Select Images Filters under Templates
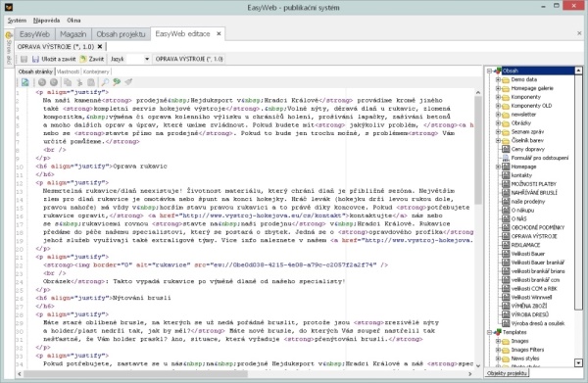Viewport: 588px width, 383px height. click(527, 350)
